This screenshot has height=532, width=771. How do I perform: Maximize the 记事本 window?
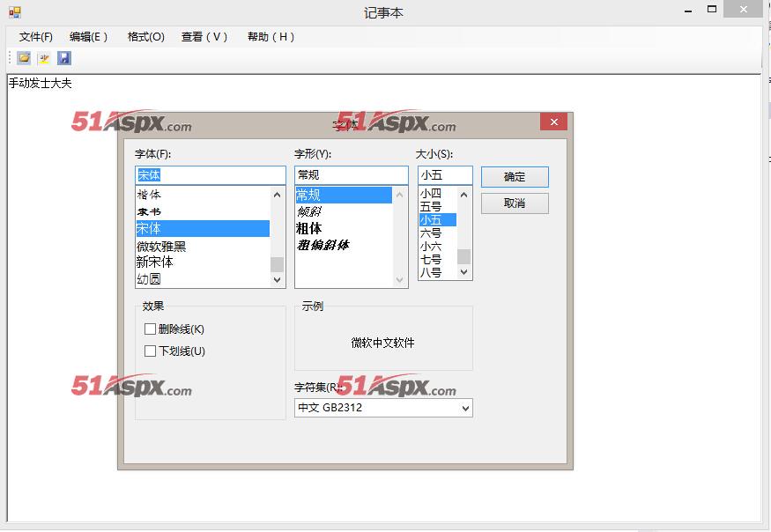(711, 10)
